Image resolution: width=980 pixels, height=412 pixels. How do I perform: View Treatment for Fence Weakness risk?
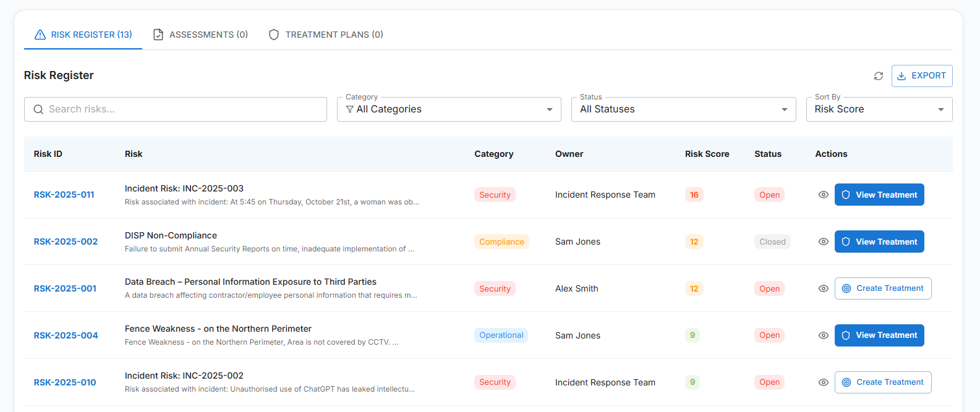coord(879,335)
